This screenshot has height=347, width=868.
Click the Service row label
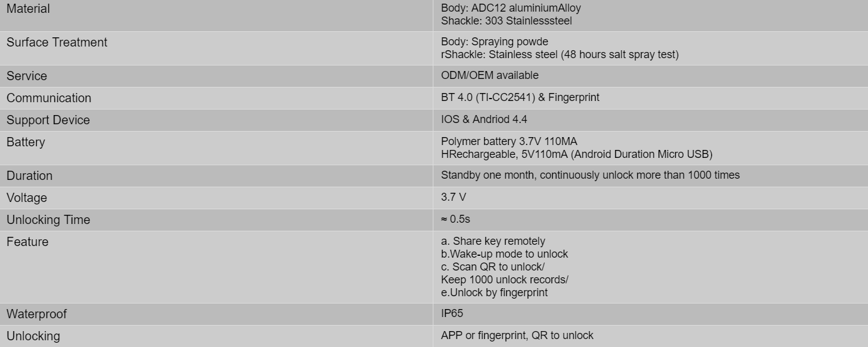click(x=26, y=76)
